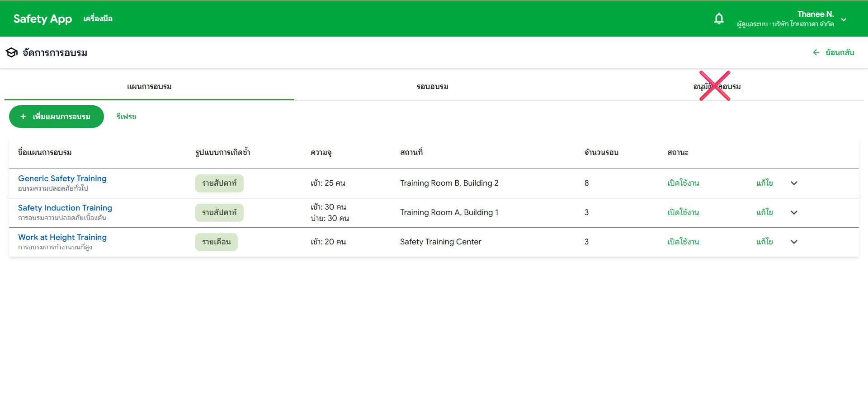
Task: Click the graduation cap icon next to จัดการการอบรม
Action: (x=12, y=52)
